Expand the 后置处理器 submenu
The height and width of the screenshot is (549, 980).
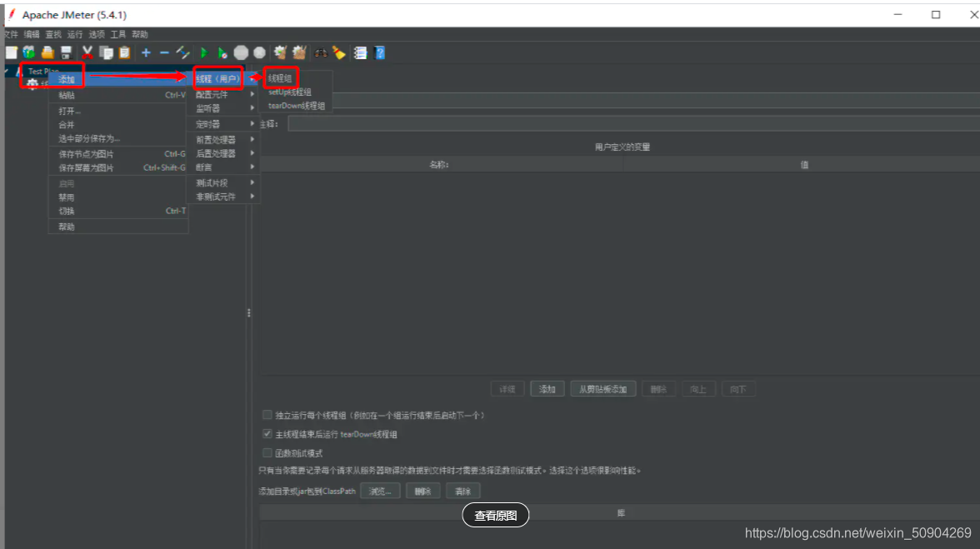pos(223,153)
